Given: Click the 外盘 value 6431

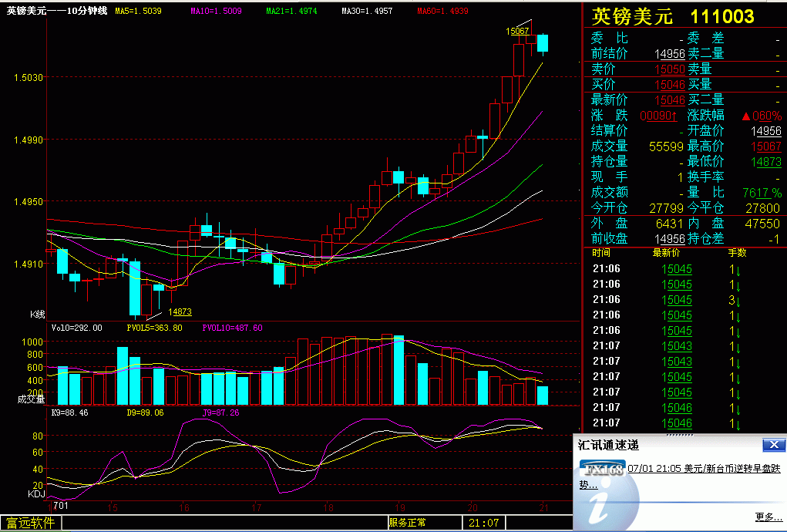Looking at the screenshot, I should pyautogui.click(x=669, y=224).
